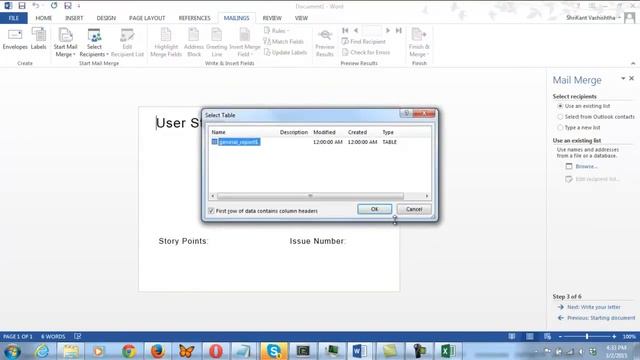Click Cancel in the Select Table dialog
Viewport: 640px width, 360px height.
click(x=414, y=209)
